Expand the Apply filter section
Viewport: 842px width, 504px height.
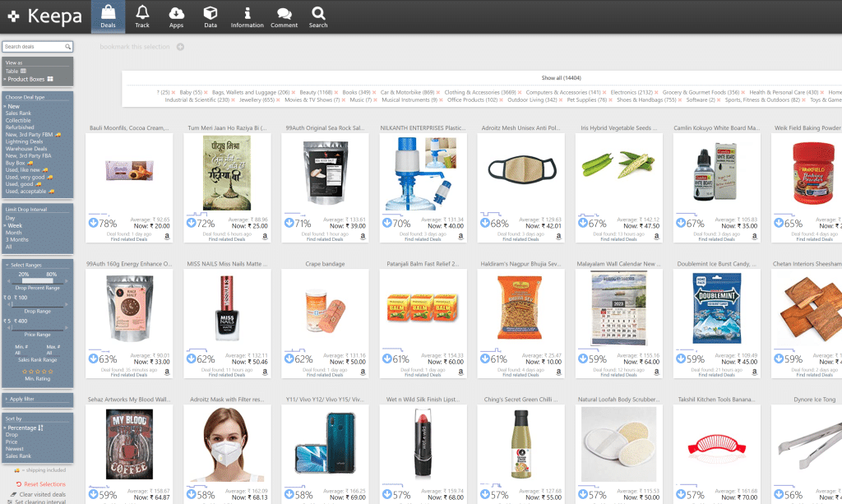(21, 399)
